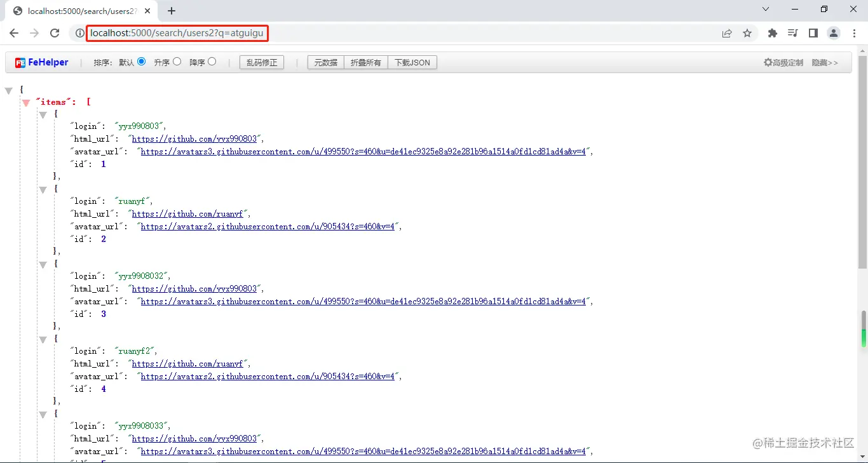Open html_url link for id 4
Viewport: 868px width, 463px height.
pyautogui.click(x=187, y=364)
